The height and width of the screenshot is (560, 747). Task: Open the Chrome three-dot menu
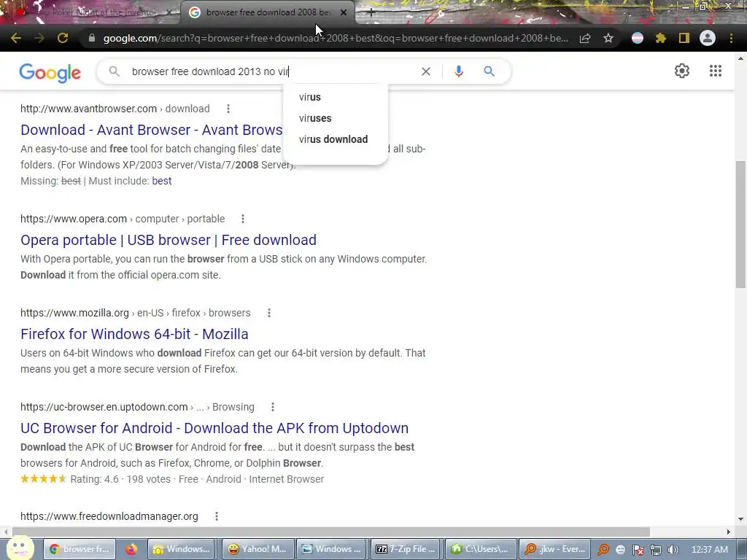pyautogui.click(x=731, y=38)
